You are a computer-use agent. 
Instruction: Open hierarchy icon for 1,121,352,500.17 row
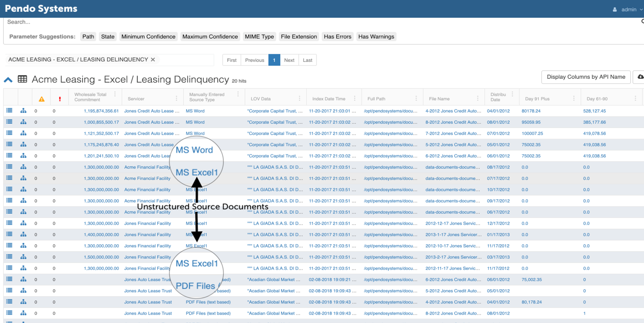pyautogui.click(x=23, y=134)
